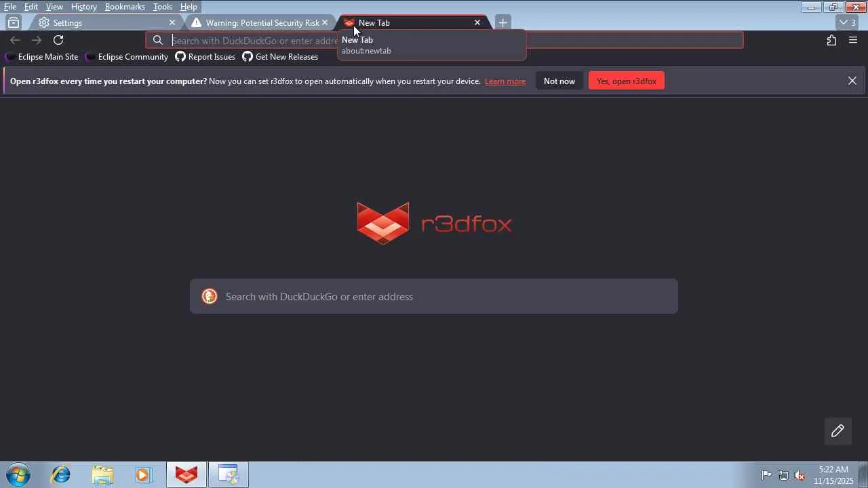Open the Action Center flag icon

click(766, 475)
